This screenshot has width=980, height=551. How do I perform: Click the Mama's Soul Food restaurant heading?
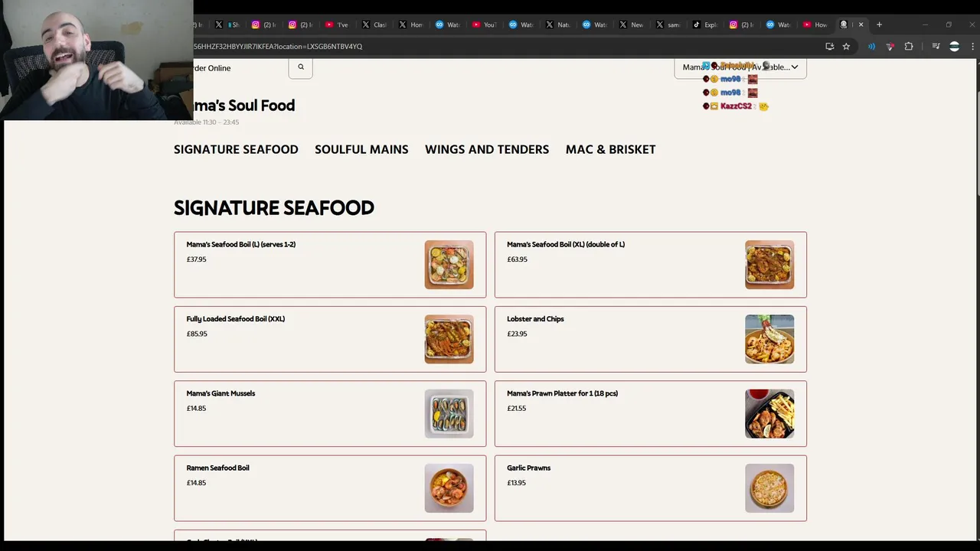(243, 106)
